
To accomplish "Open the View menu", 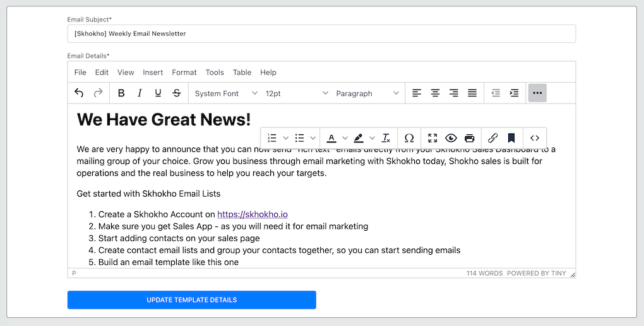I will 126,72.
